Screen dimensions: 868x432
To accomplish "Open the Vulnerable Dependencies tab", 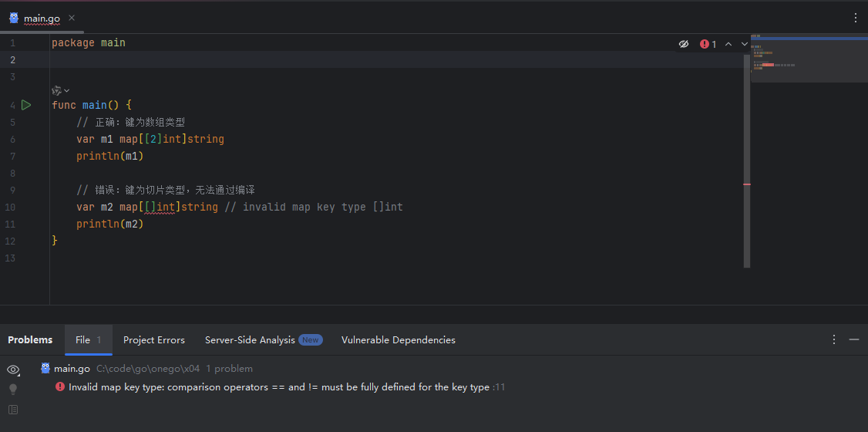I will pyautogui.click(x=399, y=339).
